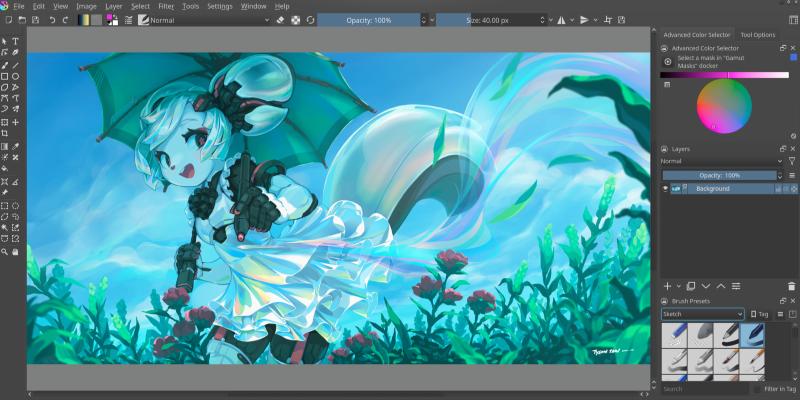
Task: Click the color wheel in Advanced Color Selector
Action: coord(723,103)
